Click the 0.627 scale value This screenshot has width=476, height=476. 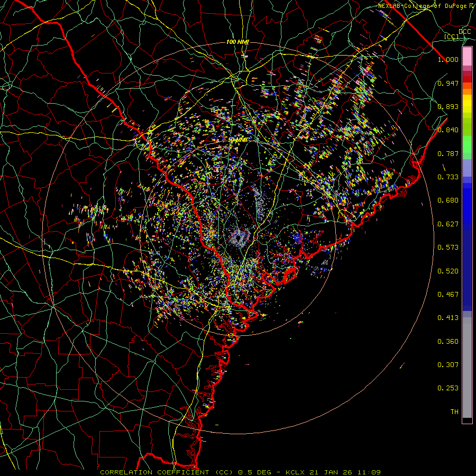tap(448, 224)
